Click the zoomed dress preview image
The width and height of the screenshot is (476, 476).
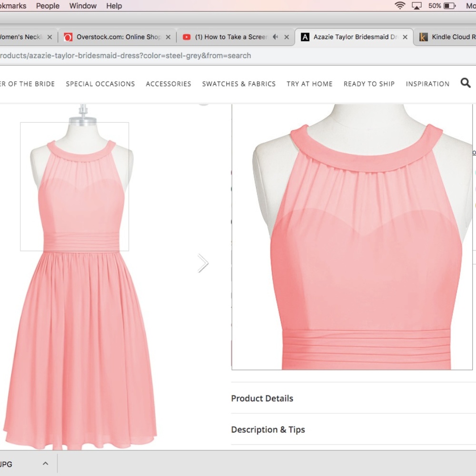click(x=352, y=237)
